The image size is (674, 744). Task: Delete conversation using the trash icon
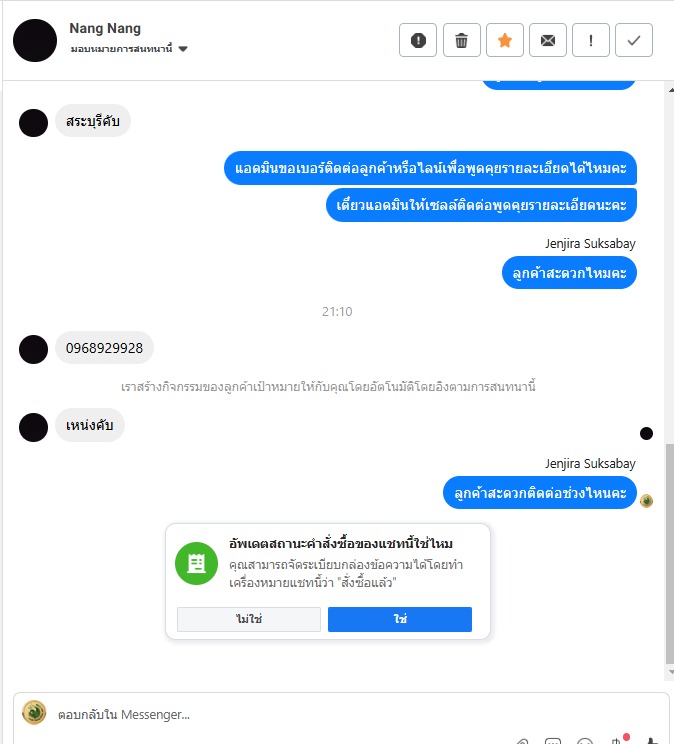(x=461, y=40)
